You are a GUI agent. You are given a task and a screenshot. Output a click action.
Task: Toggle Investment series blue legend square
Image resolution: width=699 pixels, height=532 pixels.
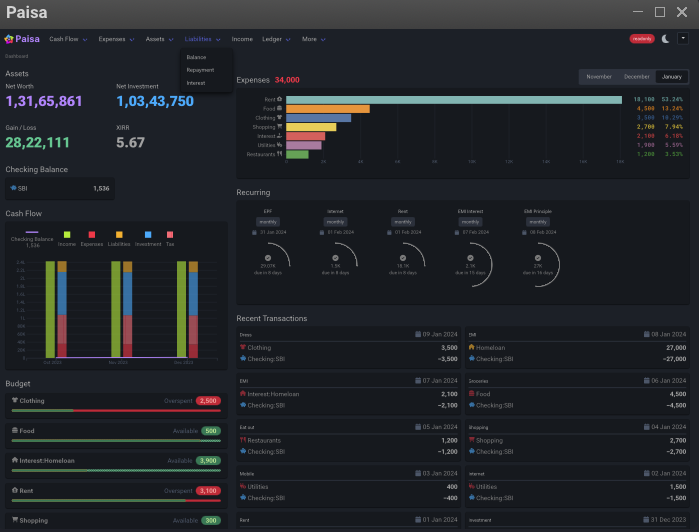click(148, 235)
